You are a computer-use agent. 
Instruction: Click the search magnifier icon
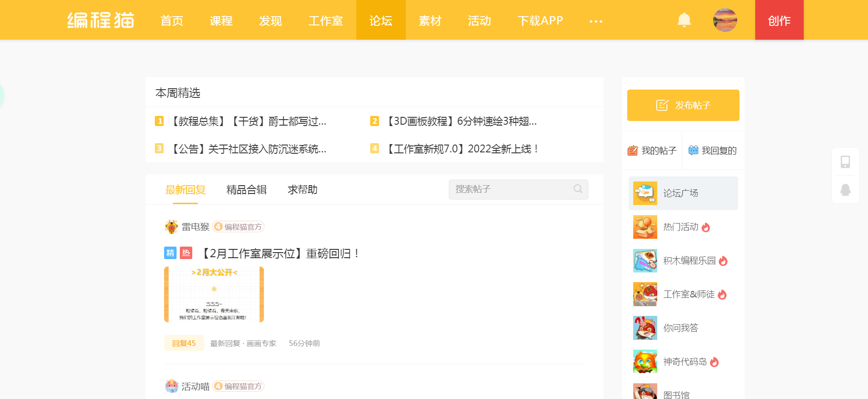578,189
